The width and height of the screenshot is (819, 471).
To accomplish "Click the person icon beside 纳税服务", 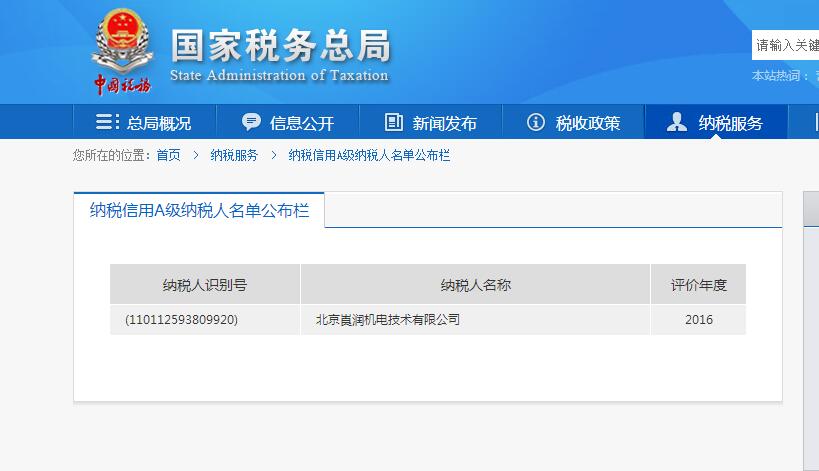I will tap(676, 122).
